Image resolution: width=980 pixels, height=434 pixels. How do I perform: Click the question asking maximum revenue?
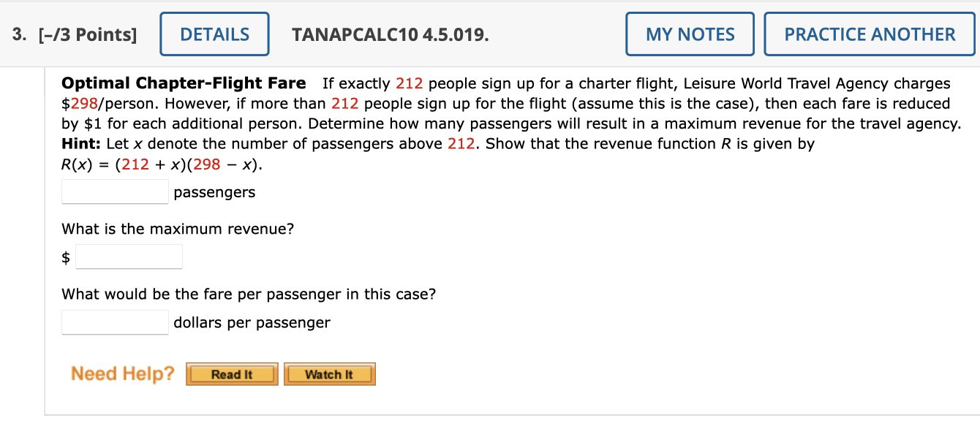pyautogui.click(x=179, y=229)
